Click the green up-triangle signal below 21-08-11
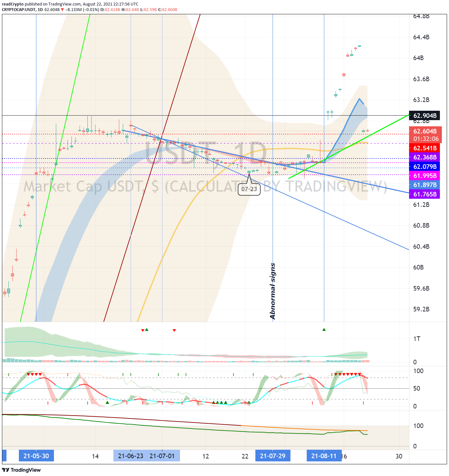The width and height of the screenshot is (449, 476). click(324, 330)
